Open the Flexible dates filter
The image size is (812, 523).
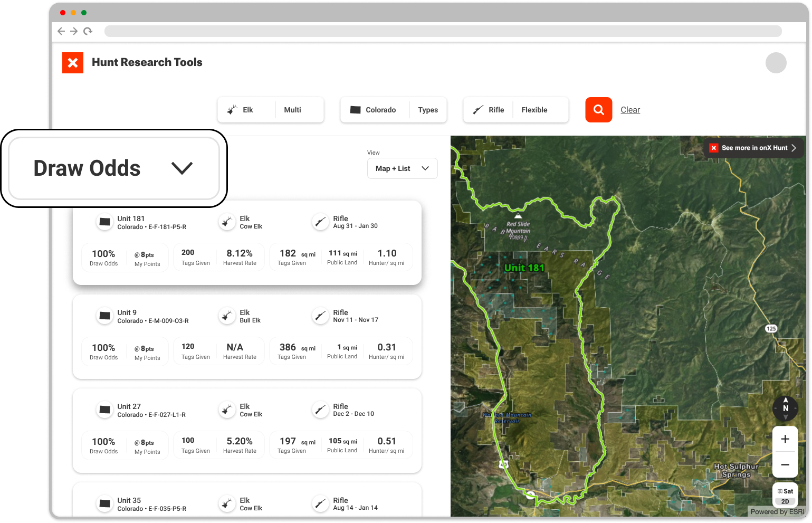click(540, 110)
